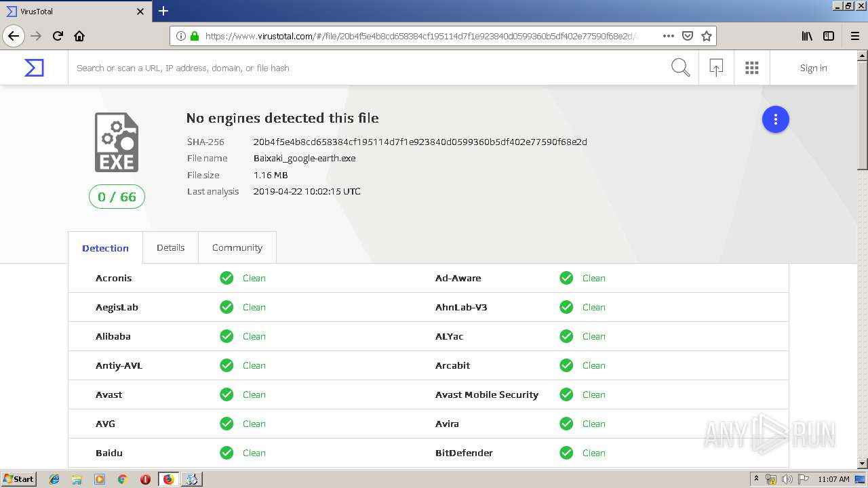Click the VirusTotal logo icon
868x488 pixels.
[34, 68]
